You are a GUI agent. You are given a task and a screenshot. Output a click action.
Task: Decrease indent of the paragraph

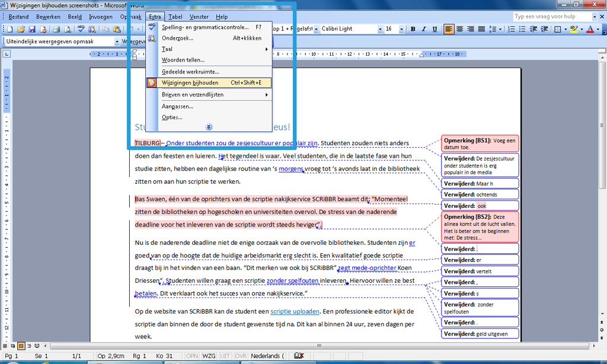coord(533,29)
